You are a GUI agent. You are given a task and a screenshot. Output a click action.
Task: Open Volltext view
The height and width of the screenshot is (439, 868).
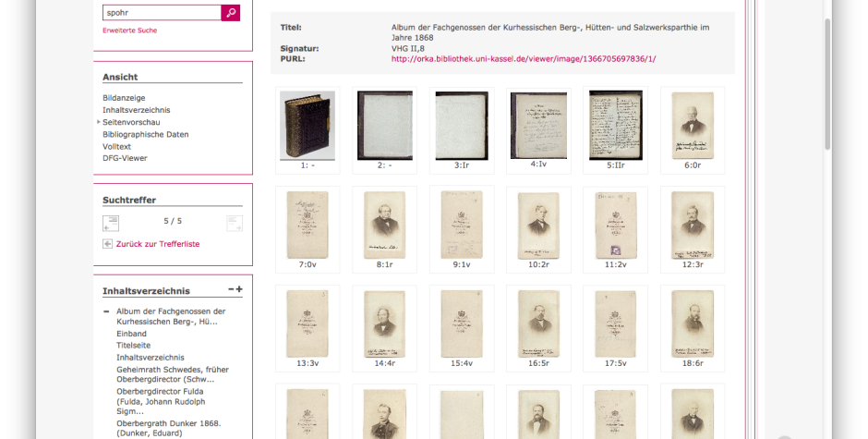tap(116, 146)
